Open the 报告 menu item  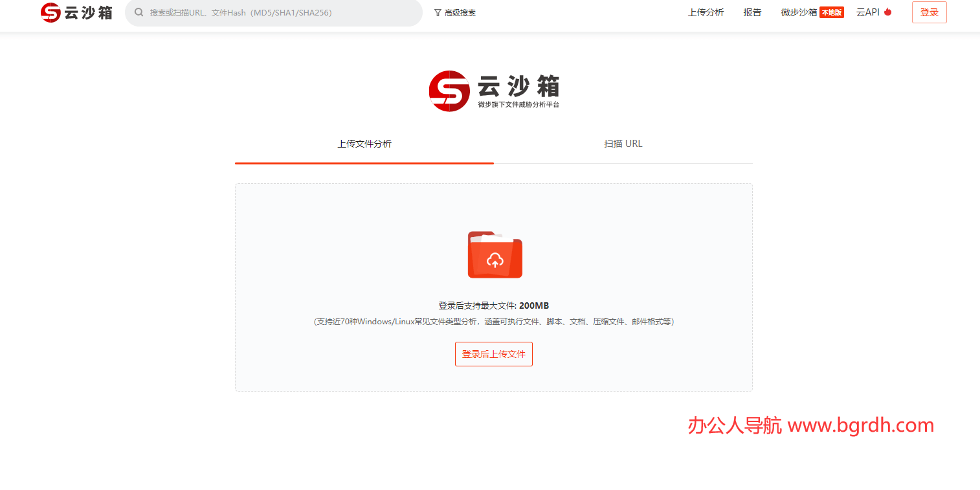click(x=752, y=12)
